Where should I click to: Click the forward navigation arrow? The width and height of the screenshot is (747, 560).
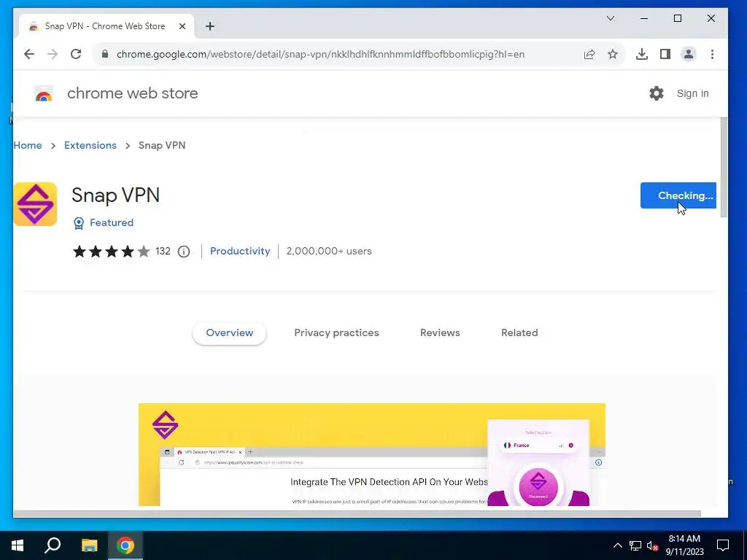coord(53,54)
